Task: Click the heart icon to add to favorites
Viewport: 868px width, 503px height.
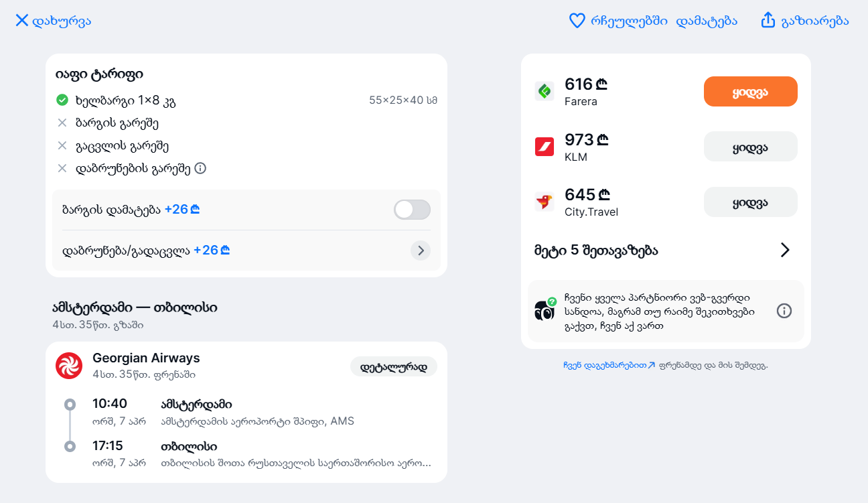Action: pos(577,21)
